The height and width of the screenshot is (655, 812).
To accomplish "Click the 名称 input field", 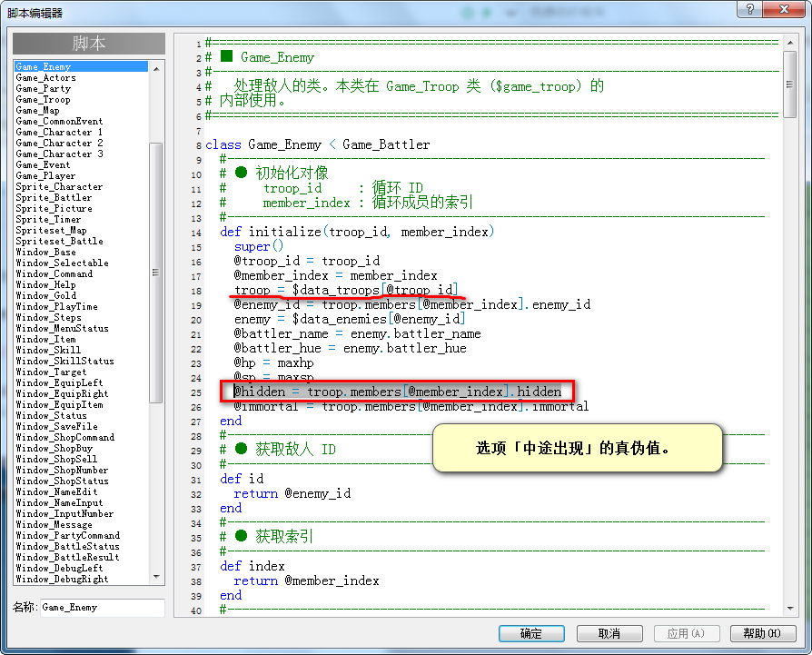I will pos(102,608).
